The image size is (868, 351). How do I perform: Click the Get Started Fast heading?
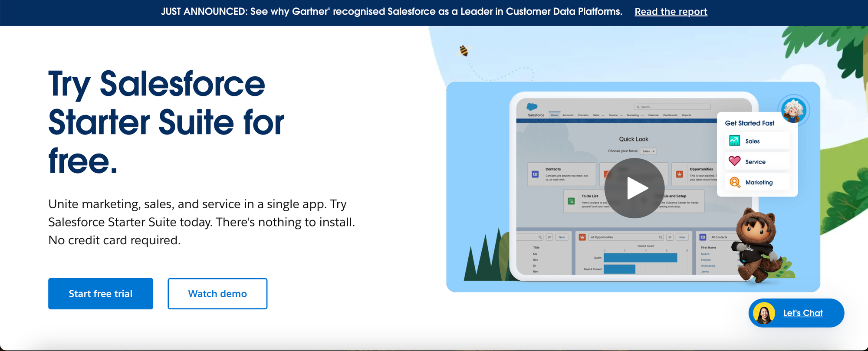tap(750, 123)
